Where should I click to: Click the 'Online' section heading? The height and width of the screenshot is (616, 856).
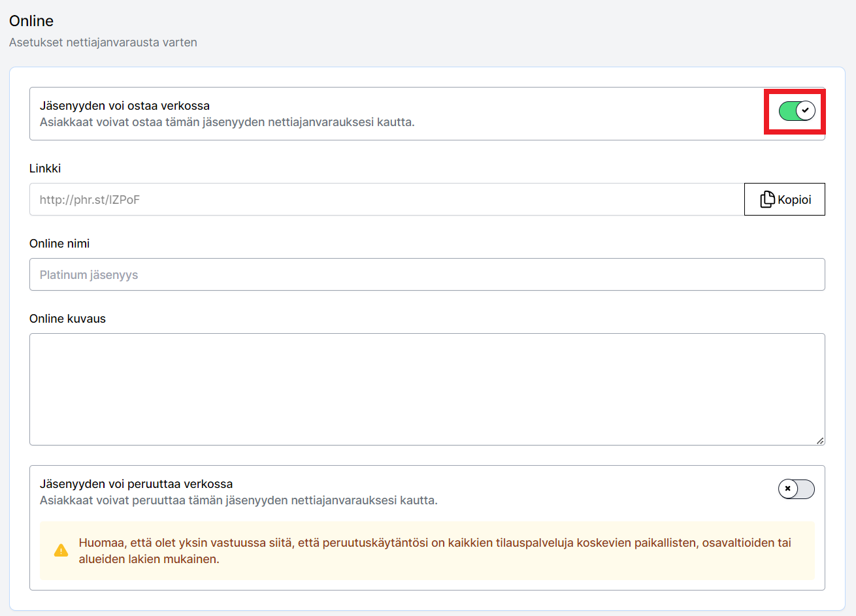pyautogui.click(x=31, y=21)
